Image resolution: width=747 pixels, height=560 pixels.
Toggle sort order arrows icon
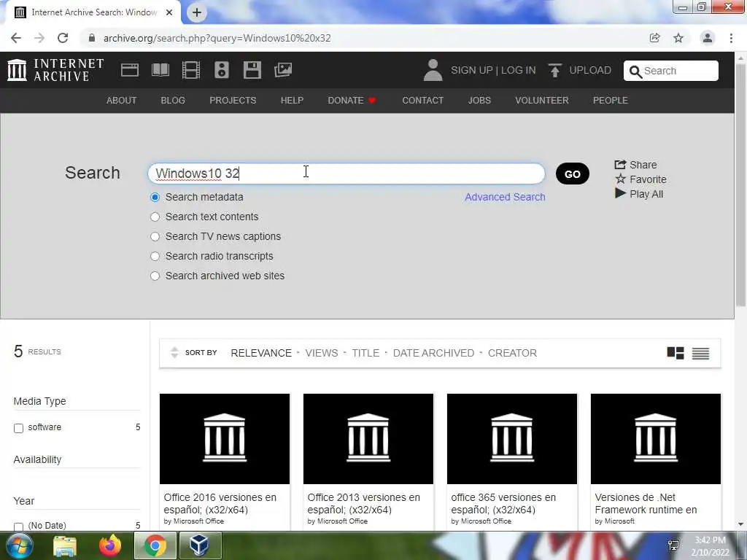[x=174, y=352]
